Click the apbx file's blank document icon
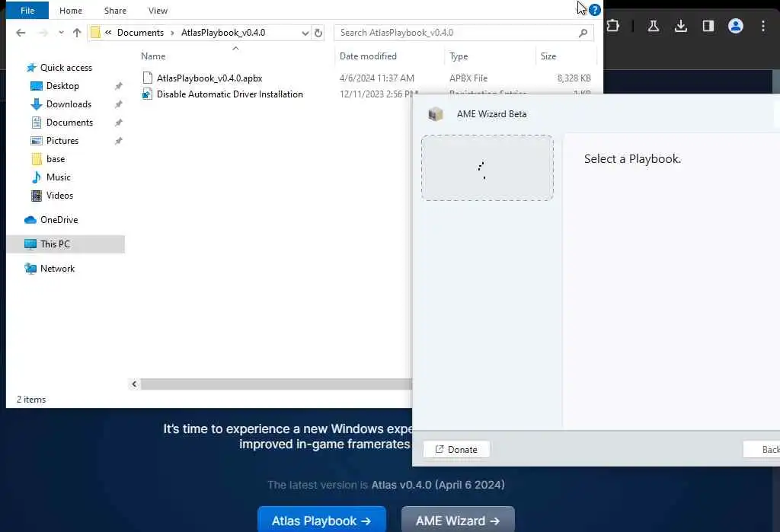 [147, 78]
